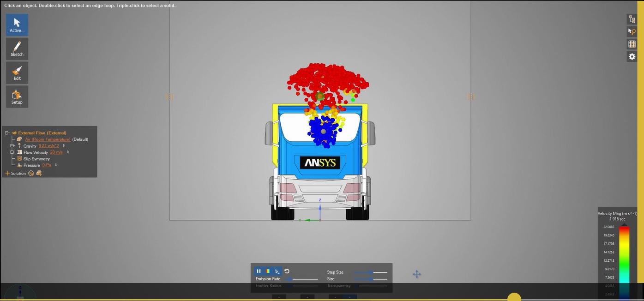Click the selection search icon on right sidebar
644x301 pixels.
pyautogui.click(x=632, y=31)
